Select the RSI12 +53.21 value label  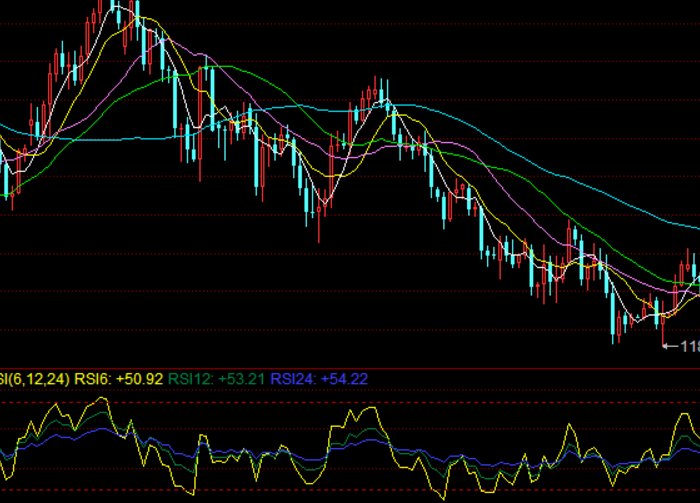216,379
